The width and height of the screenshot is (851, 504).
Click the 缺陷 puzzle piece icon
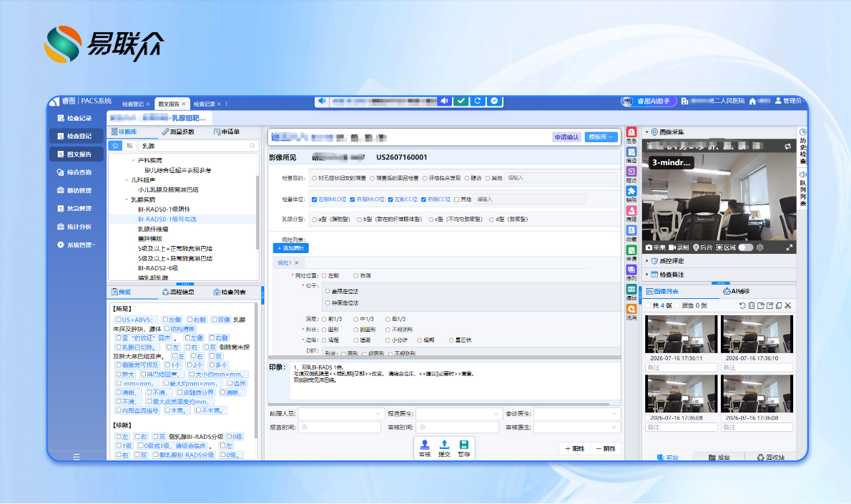(x=631, y=191)
